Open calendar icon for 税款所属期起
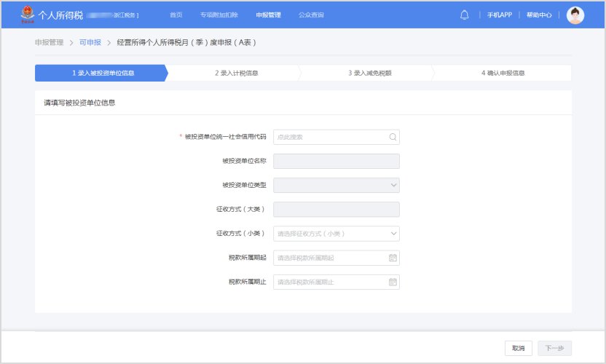 click(x=393, y=258)
